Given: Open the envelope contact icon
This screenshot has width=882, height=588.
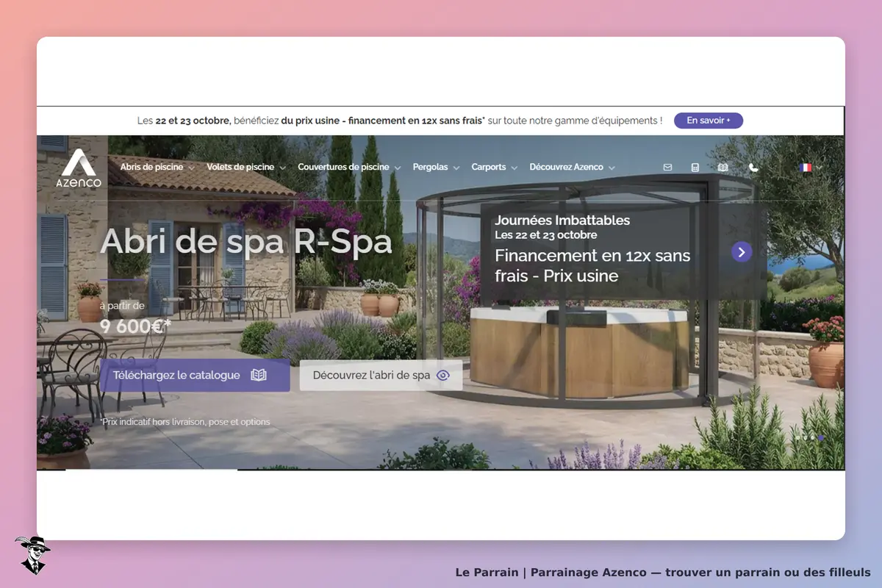Looking at the screenshot, I should tap(667, 168).
